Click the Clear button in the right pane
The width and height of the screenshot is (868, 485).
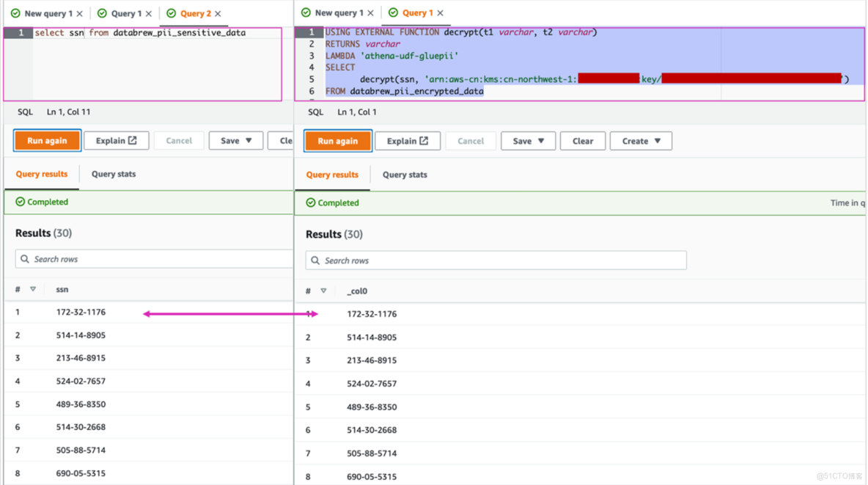coord(583,140)
